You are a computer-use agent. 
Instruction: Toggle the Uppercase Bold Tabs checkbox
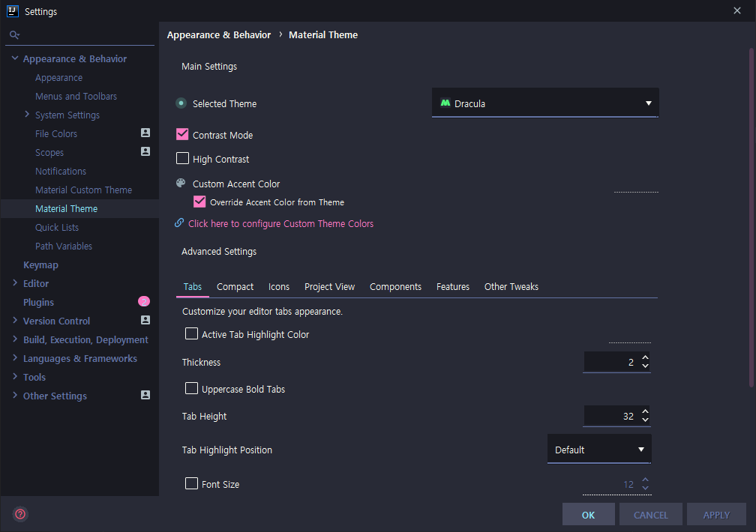pyautogui.click(x=191, y=388)
